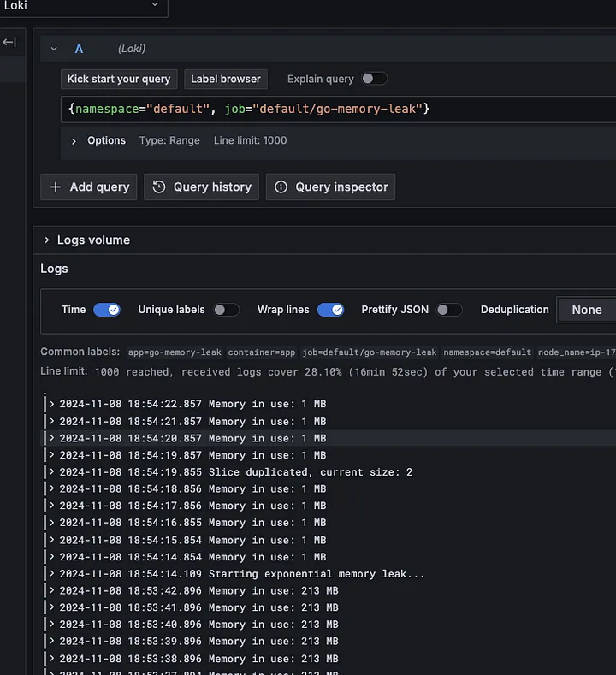
Task: Expand log line at 18:53:42.896
Action: 52,590
